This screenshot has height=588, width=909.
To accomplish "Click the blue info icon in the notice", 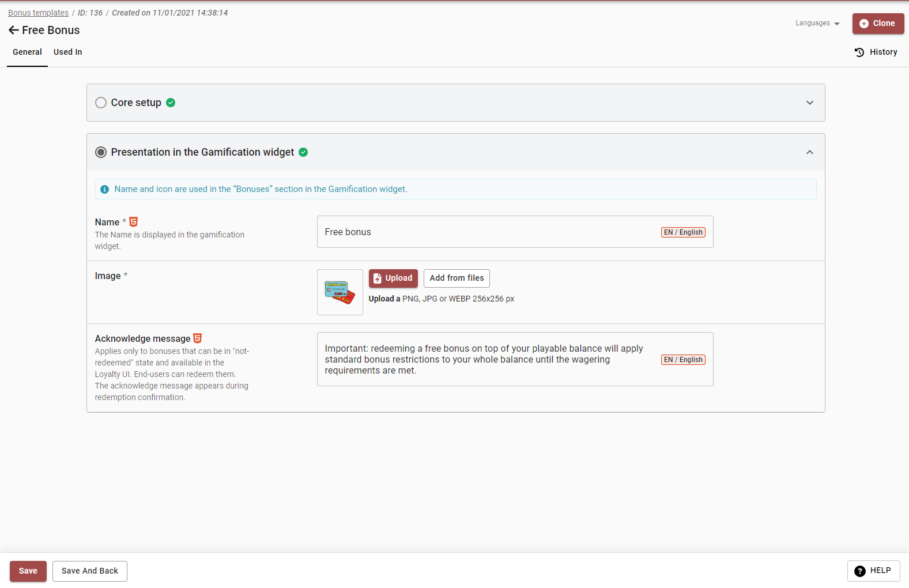I will coord(105,189).
